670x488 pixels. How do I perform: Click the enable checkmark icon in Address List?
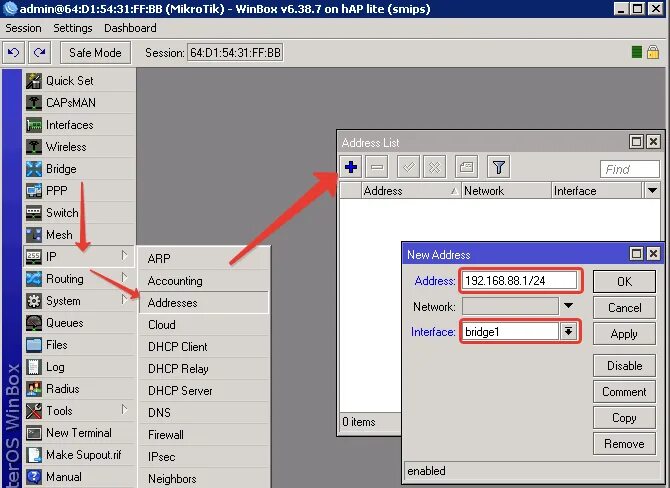(408, 167)
